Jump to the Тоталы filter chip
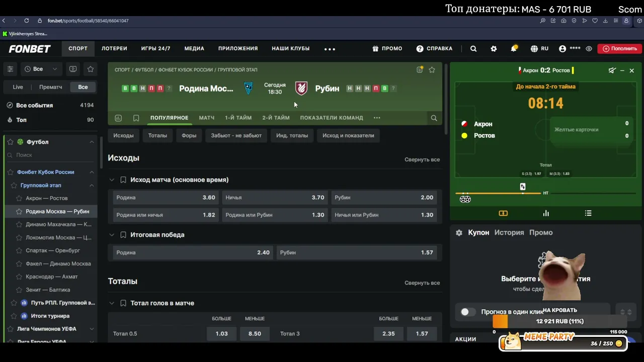 (157, 135)
